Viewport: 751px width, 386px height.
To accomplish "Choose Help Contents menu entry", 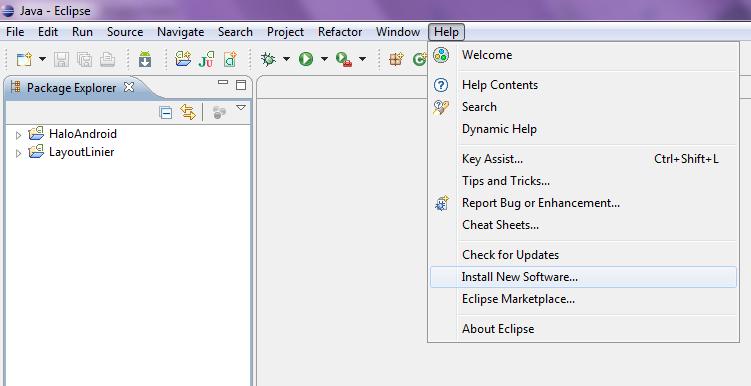I will pos(583,85).
